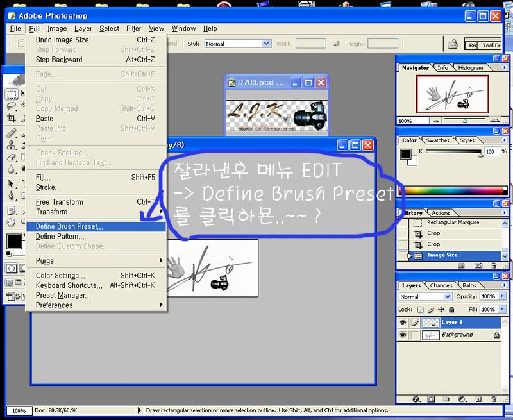The height and width of the screenshot is (420, 513).
Task: Choose Define Brush Preset from Edit menu
Action: (x=69, y=226)
